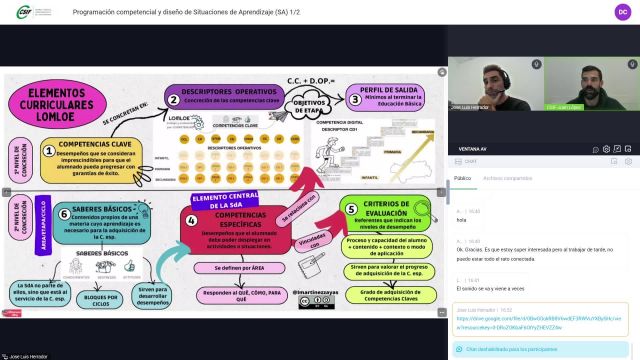The image size is (640, 360).
Task: Click the CSIF logo in the header
Action: tap(34, 12)
